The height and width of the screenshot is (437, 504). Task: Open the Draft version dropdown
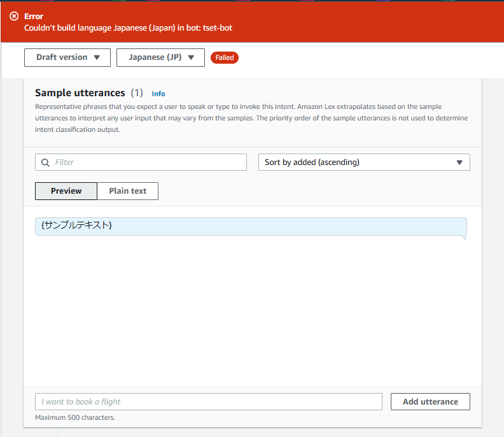tap(67, 57)
